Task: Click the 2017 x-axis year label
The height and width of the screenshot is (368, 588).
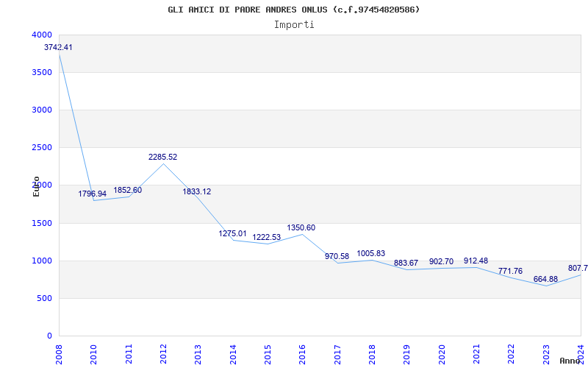Action: coord(337,355)
